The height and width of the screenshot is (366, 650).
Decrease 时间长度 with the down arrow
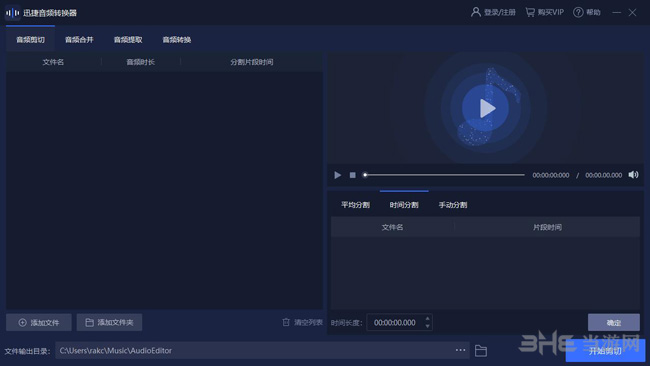tap(427, 326)
